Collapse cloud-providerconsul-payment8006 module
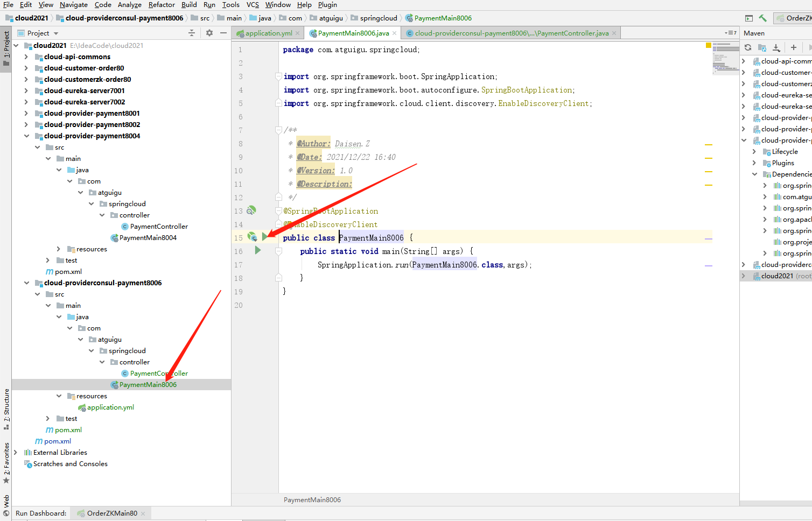812x521 pixels. [26, 283]
